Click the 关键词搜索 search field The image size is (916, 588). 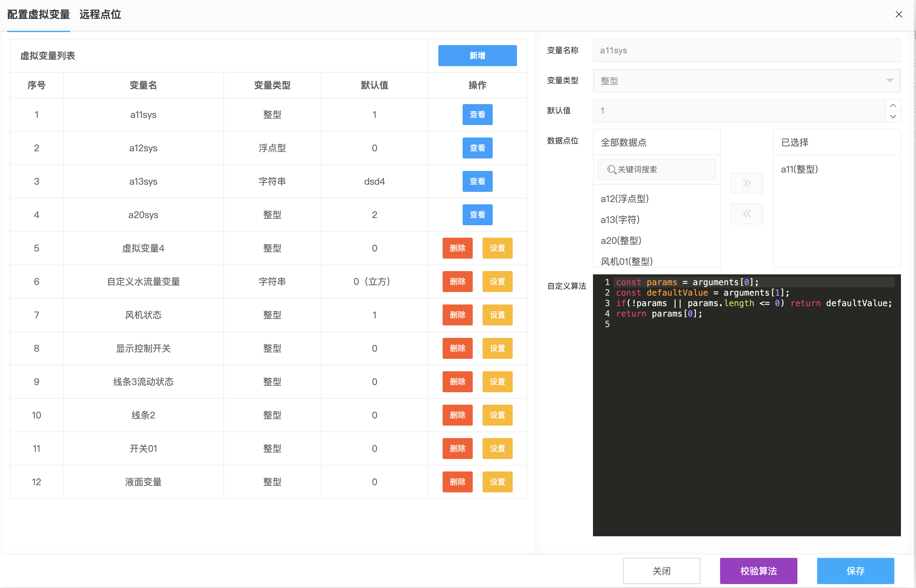pyautogui.click(x=656, y=169)
